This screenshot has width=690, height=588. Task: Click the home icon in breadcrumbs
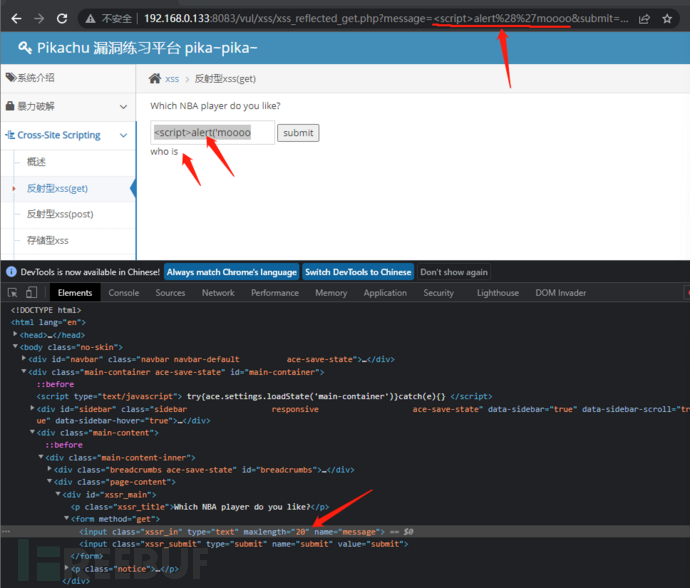(x=154, y=78)
